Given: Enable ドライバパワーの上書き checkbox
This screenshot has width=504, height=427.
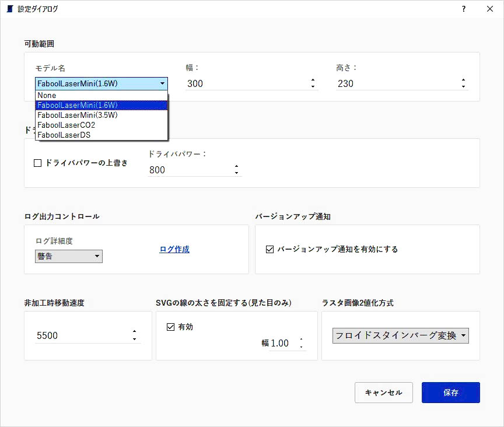Looking at the screenshot, I should 37,163.
